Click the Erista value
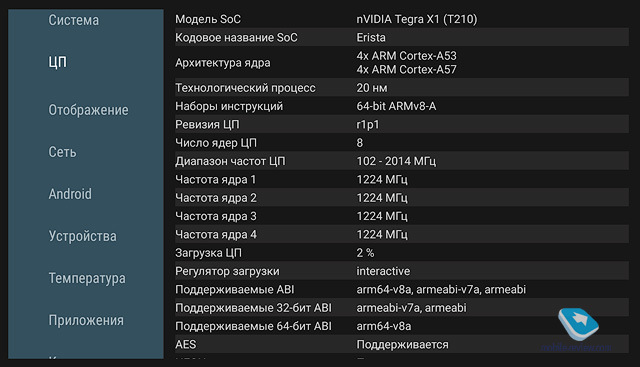 click(371, 38)
